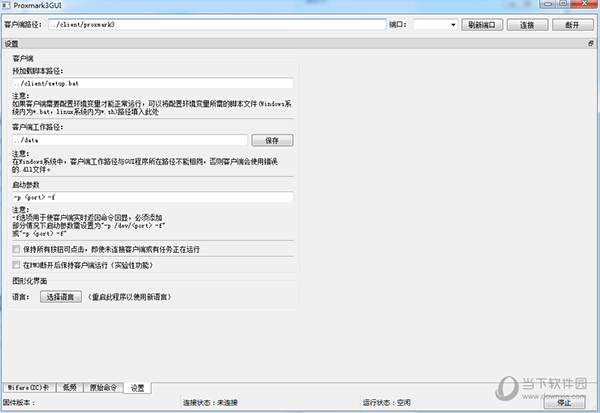Focus the 客户端路径 client path field
This screenshot has width=600, height=413.
217,24
